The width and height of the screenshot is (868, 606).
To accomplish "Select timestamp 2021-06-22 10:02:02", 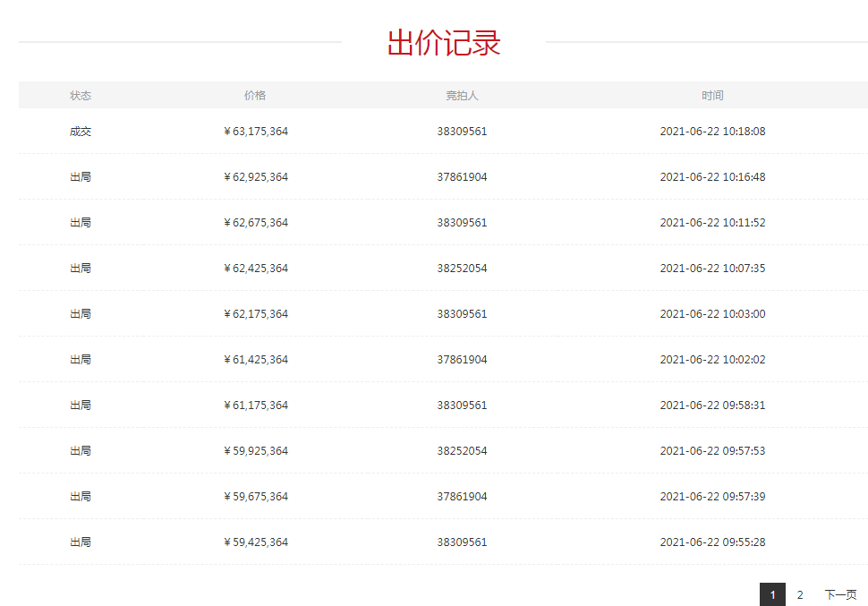I will coord(712,360).
